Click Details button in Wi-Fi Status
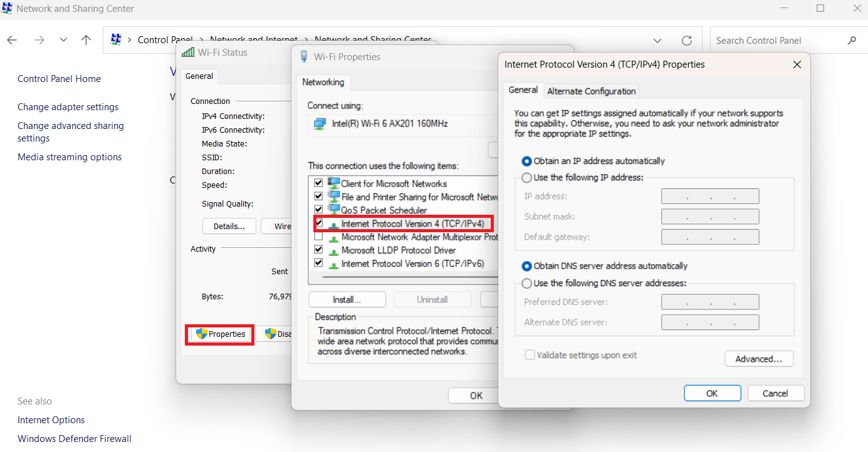 pos(229,226)
